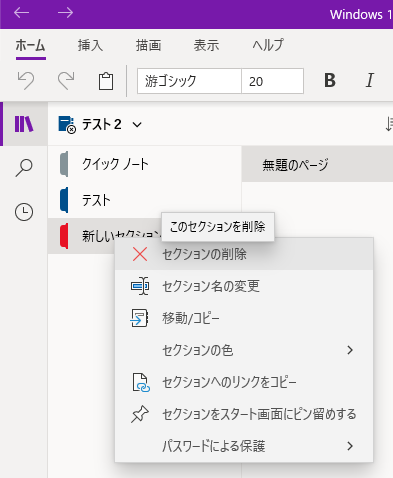Screen dimensions: 393x478
Task: Click the font size 20 box
Action: (x=272, y=81)
